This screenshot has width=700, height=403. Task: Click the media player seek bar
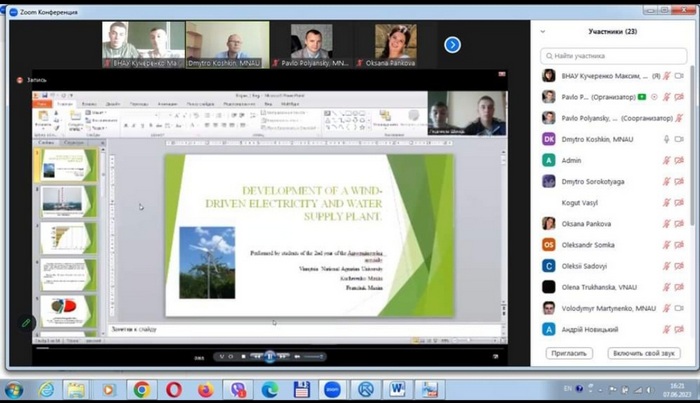point(270,348)
